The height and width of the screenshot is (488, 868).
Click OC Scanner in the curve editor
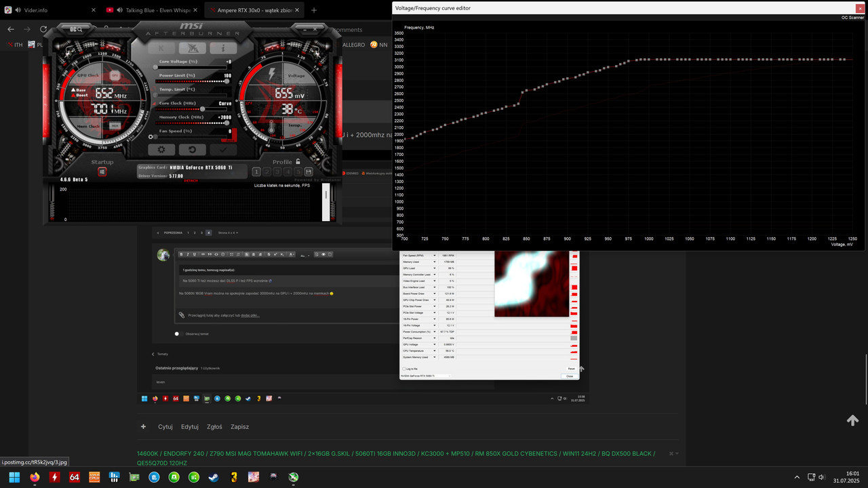tap(852, 18)
